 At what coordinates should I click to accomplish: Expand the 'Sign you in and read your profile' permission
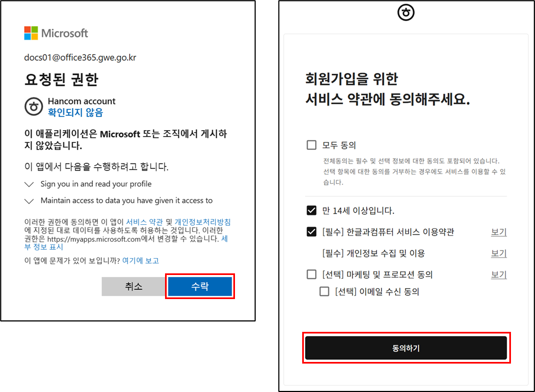30,184
